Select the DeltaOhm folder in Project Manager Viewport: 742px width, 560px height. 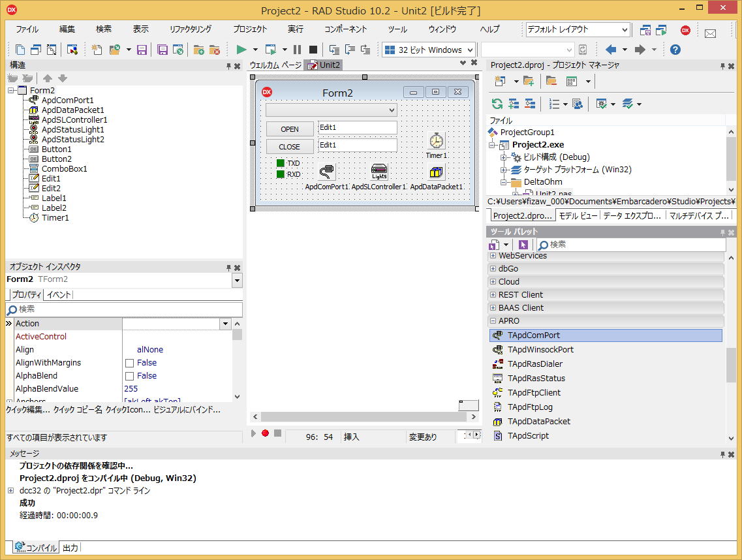[543, 182]
